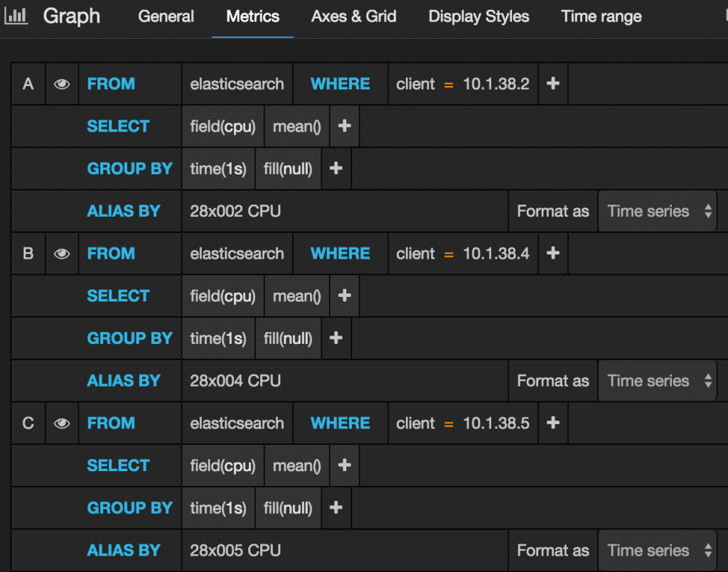Click the mean() function in query B
This screenshot has height=572, width=728.
tap(296, 296)
